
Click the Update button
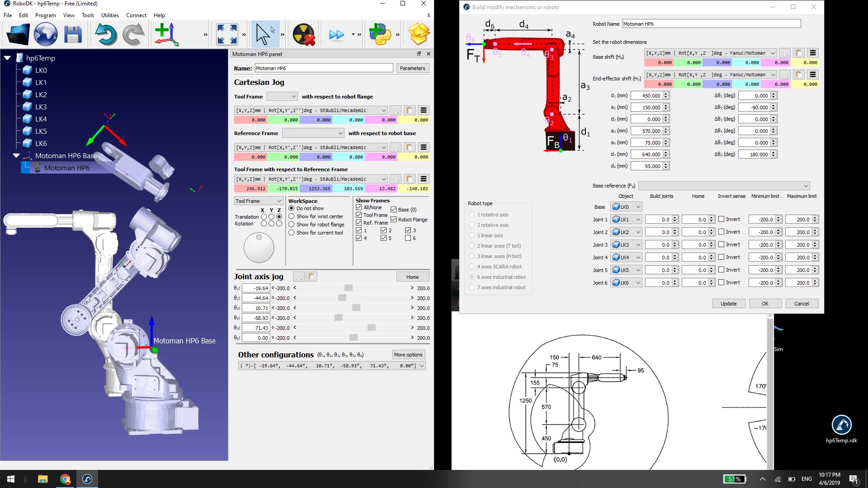click(728, 304)
